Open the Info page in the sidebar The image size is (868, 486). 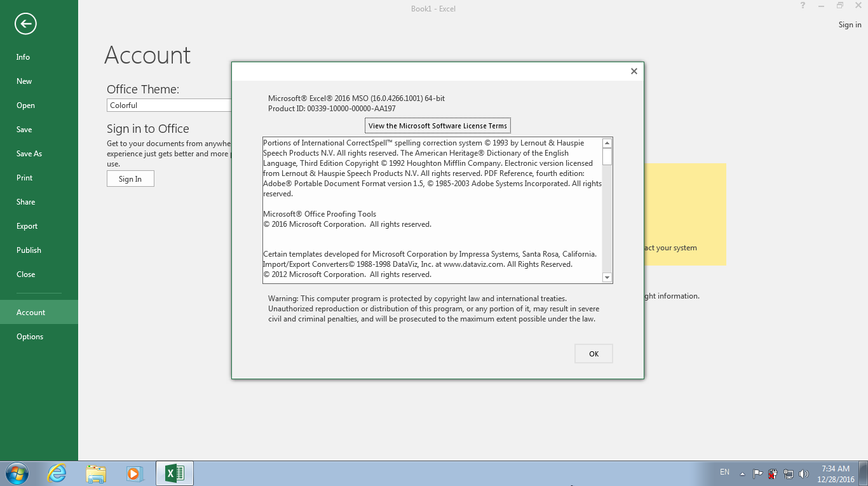pos(39,57)
